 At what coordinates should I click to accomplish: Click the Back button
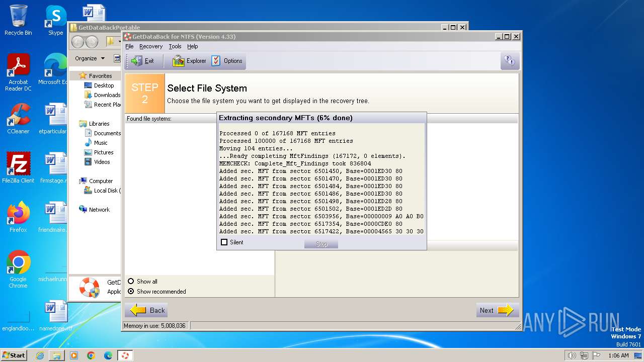146,310
